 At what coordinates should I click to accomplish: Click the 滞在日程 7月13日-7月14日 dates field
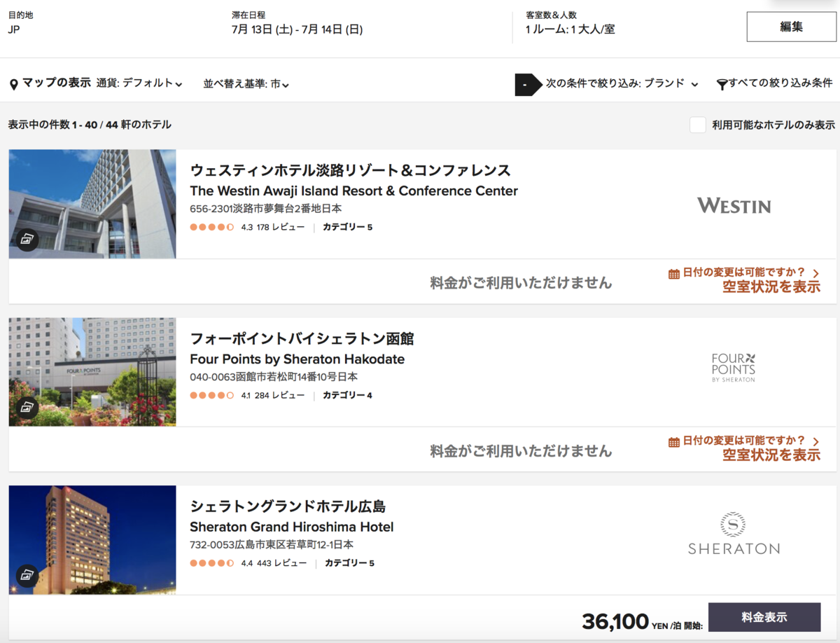tap(297, 22)
